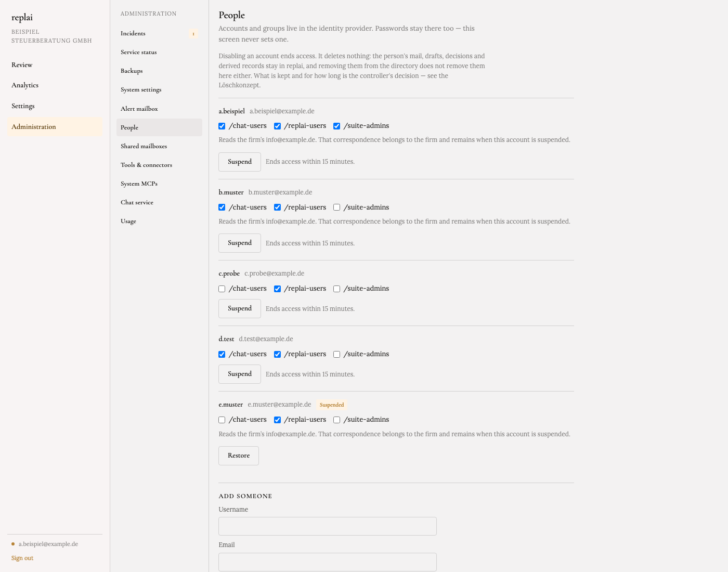The image size is (728, 572).
Task: Check /chat-users for e.muster
Action: [x=222, y=420]
